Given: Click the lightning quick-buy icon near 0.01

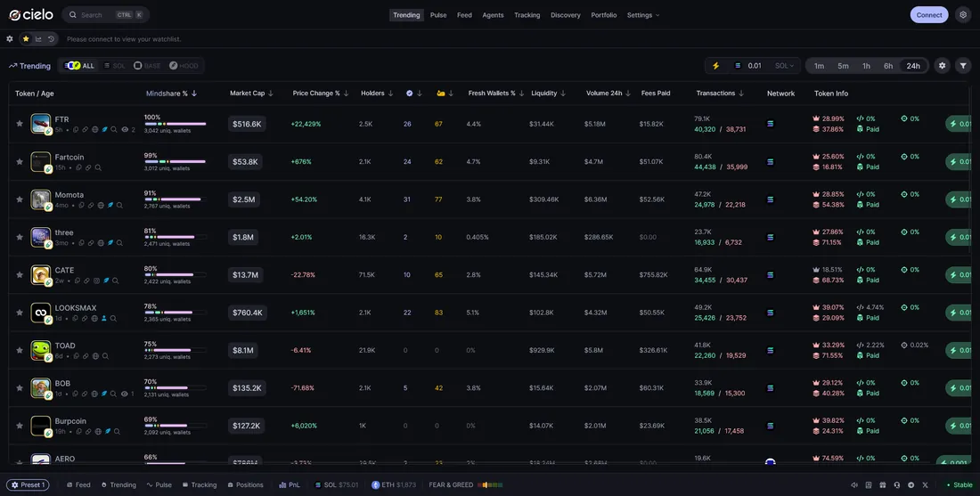Looking at the screenshot, I should tap(715, 66).
